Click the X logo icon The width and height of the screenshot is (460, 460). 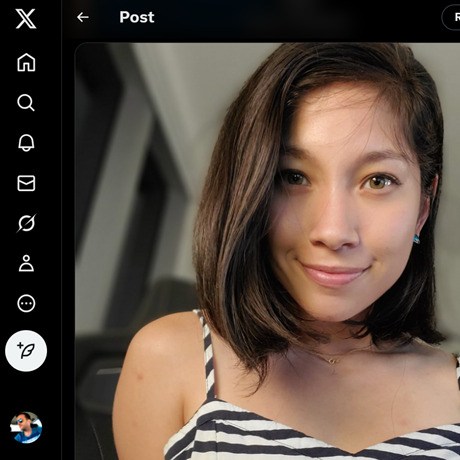[26, 19]
